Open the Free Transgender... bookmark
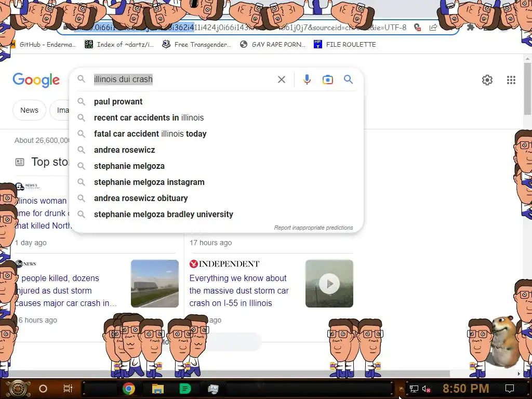This screenshot has width=532, height=399. point(196,45)
